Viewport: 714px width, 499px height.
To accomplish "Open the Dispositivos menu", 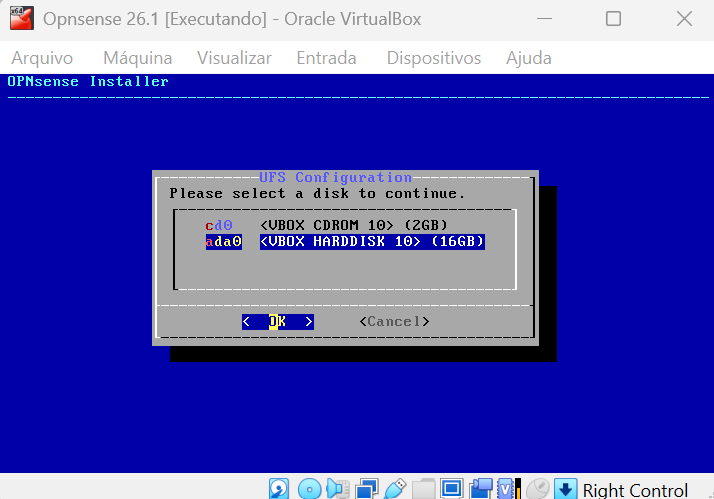I will click(434, 58).
